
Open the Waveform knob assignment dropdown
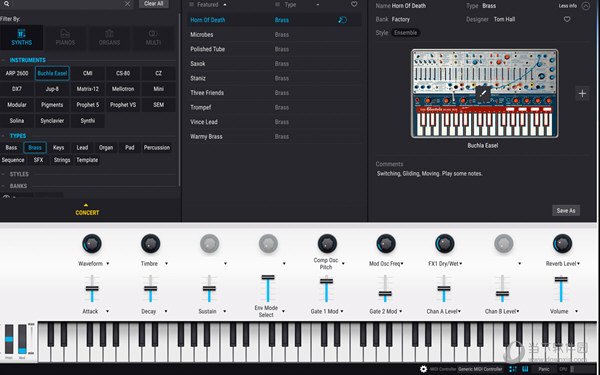pyautogui.click(x=108, y=264)
